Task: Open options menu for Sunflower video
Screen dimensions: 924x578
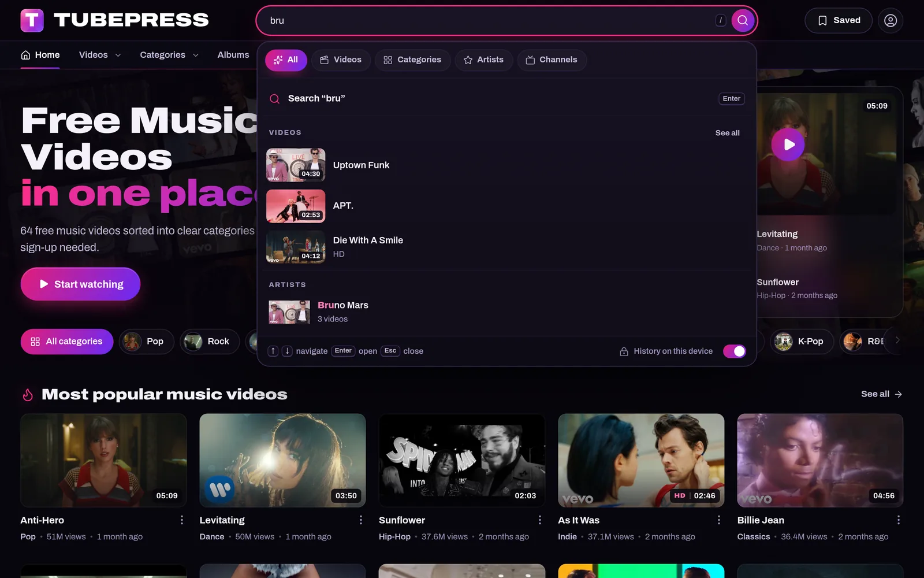Action: point(540,520)
